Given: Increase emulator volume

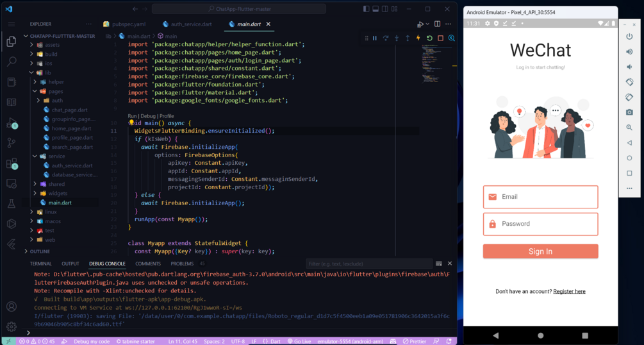Looking at the screenshot, I should click(x=629, y=52).
